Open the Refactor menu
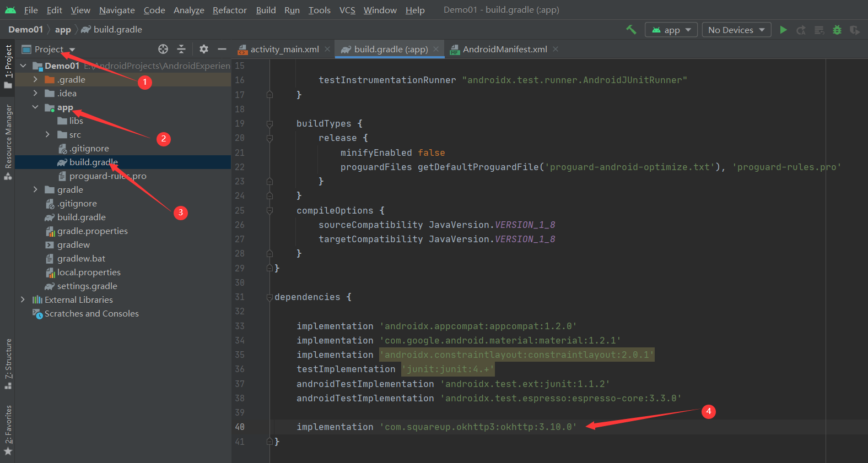This screenshot has height=463, width=868. coord(229,10)
